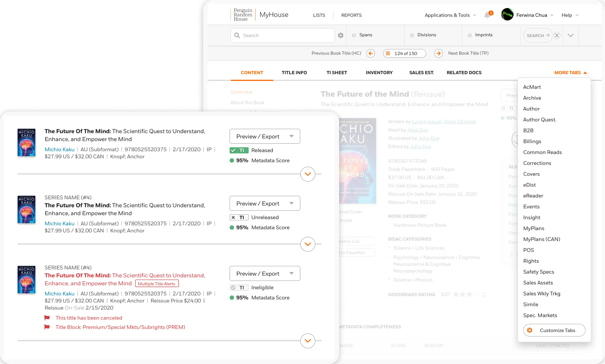Click Ferwina Chua profile avatar
The image size is (605, 364).
click(x=507, y=15)
